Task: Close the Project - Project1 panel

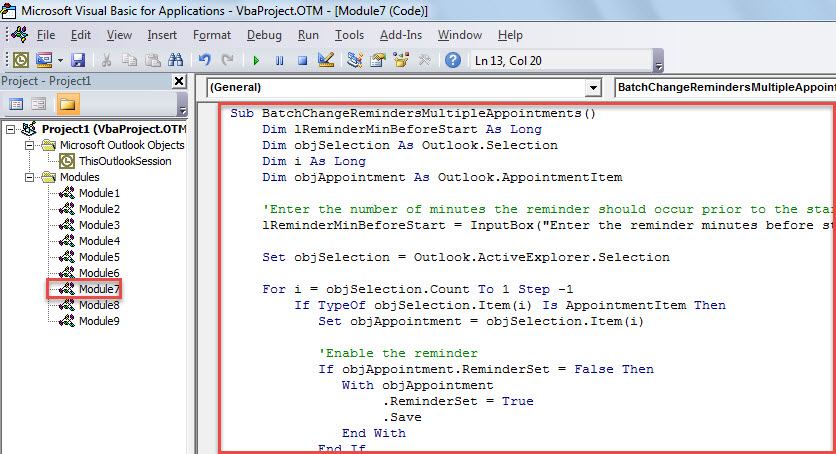Action: pos(179,81)
